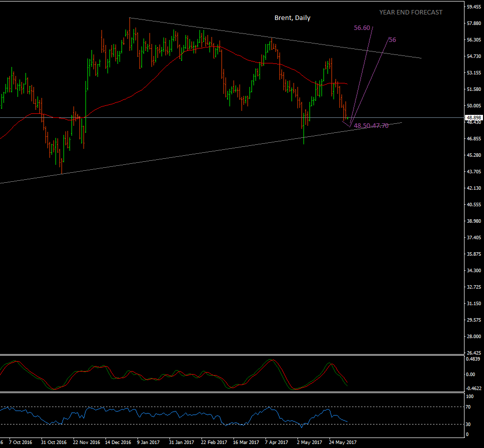Screen dimensions: 484x448
Task: Click the purple 56.60 forecast label
Action: [x=361, y=28]
